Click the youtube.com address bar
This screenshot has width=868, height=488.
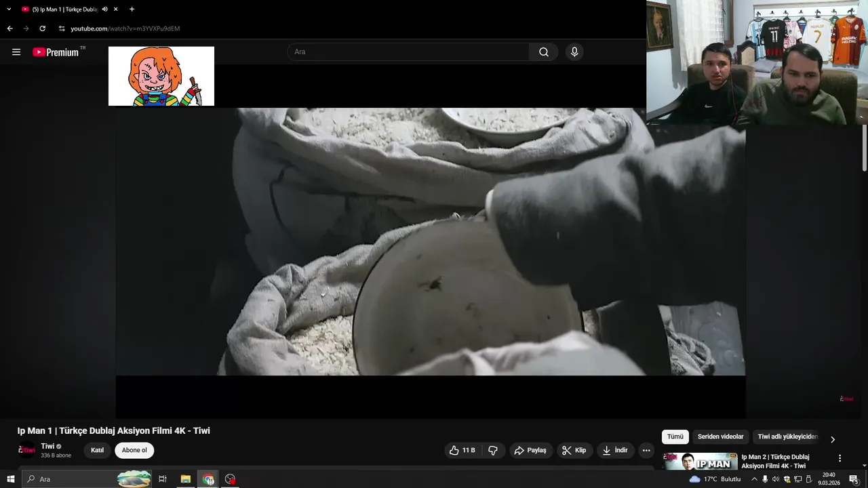coord(125,28)
